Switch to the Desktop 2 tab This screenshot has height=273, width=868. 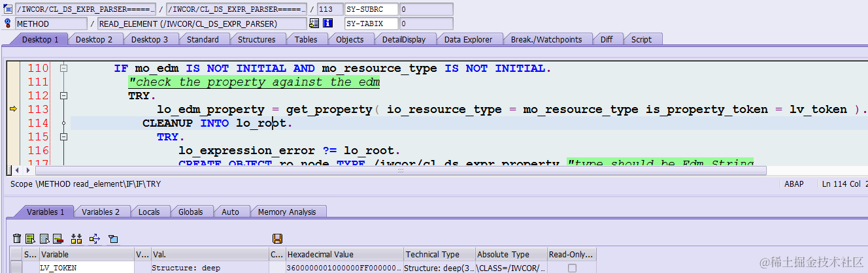(x=94, y=39)
